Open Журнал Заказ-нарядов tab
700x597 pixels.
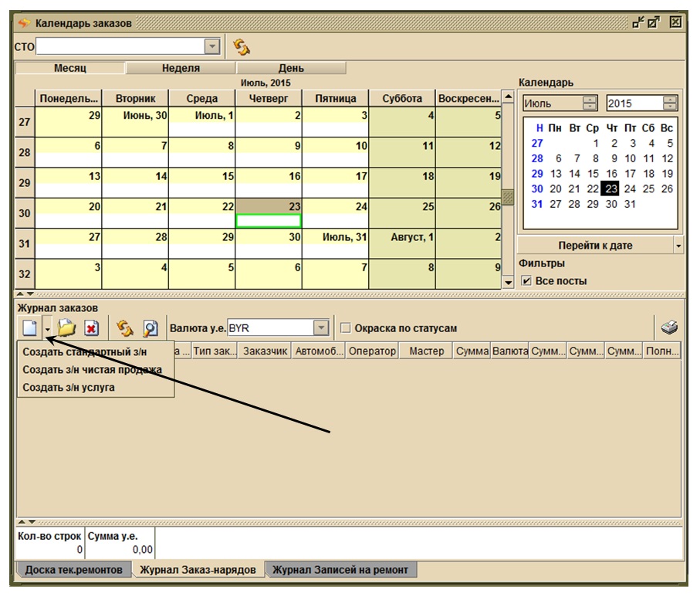pos(198,570)
